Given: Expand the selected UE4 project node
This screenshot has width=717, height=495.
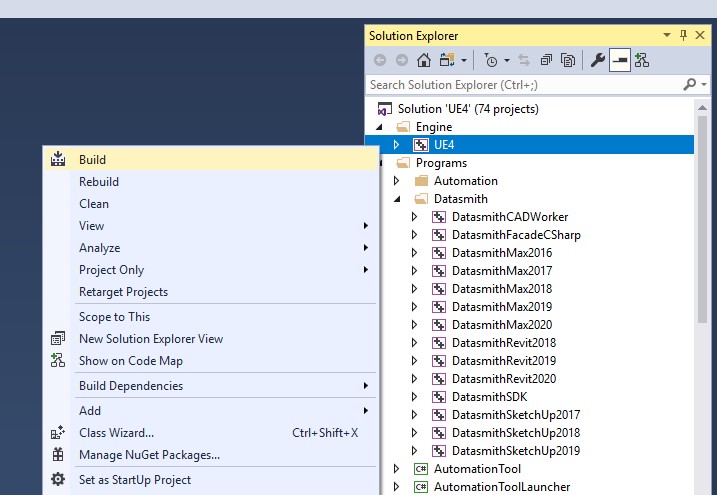Looking at the screenshot, I should coord(396,145).
